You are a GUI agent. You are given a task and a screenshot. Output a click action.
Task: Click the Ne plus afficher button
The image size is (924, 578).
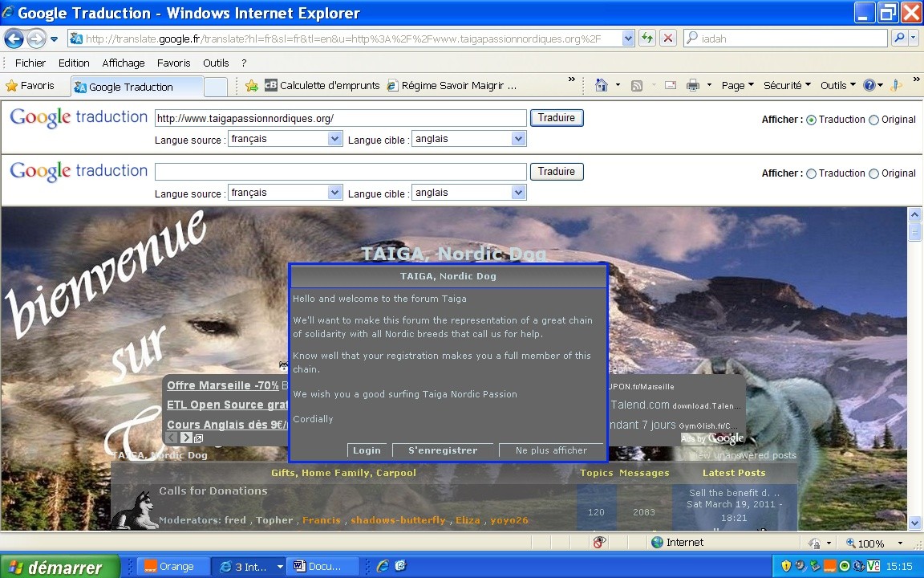coord(551,450)
